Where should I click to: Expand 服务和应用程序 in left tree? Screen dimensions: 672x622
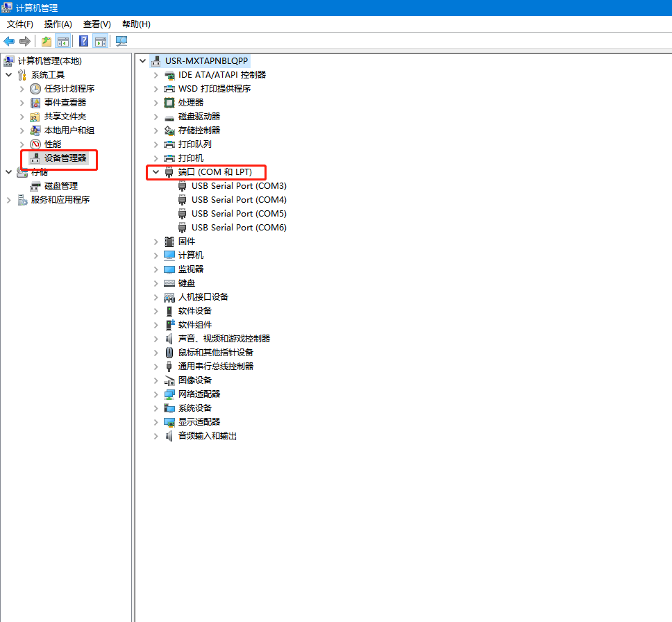click(x=9, y=200)
